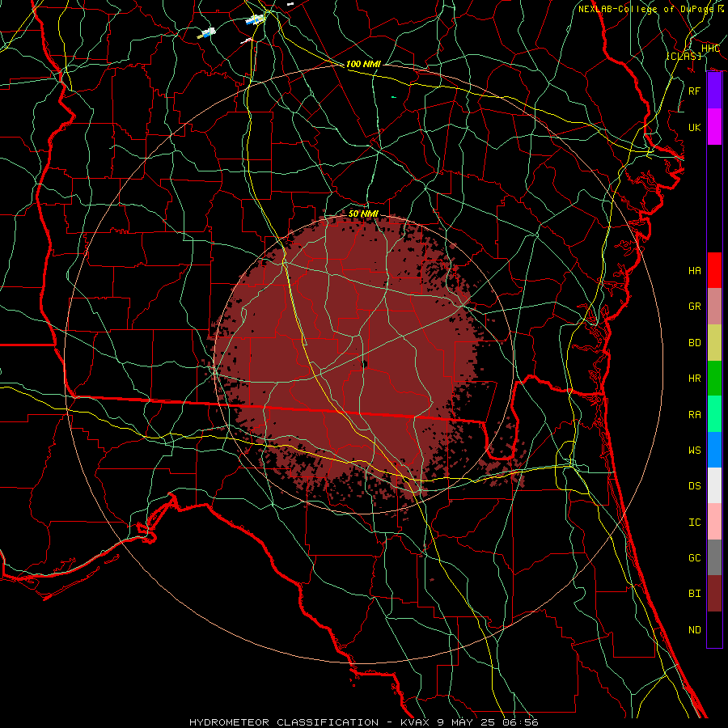Click the ND black legend swatch
The width and height of the screenshot is (728, 728).
[x=714, y=629]
